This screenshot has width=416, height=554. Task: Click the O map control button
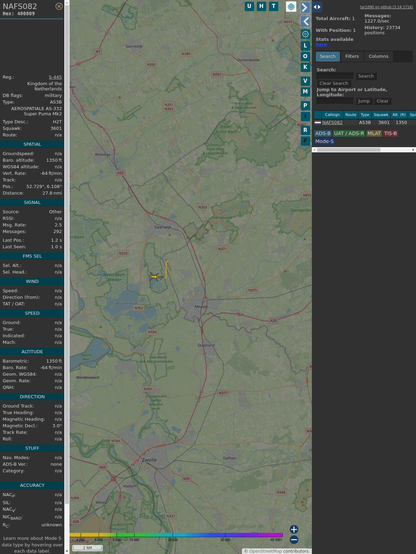coord(305,56)
